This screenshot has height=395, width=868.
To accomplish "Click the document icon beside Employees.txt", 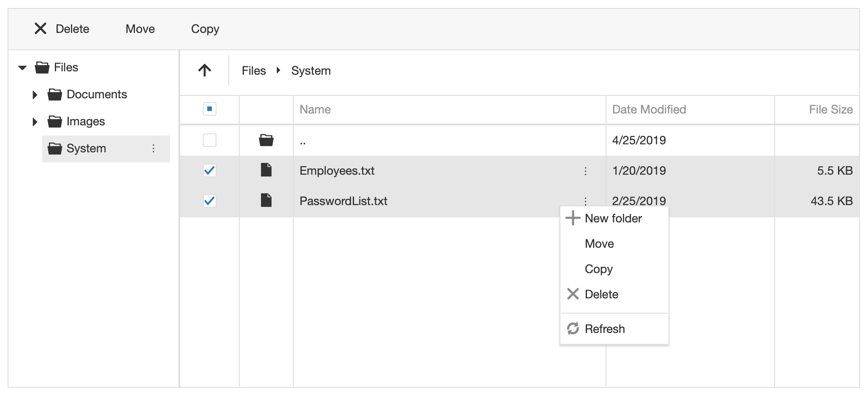I will (x=265, y=170).
